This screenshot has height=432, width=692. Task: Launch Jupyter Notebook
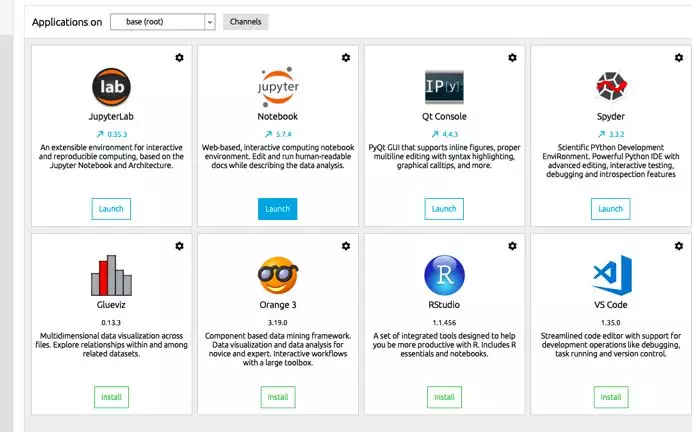[277, 209]
